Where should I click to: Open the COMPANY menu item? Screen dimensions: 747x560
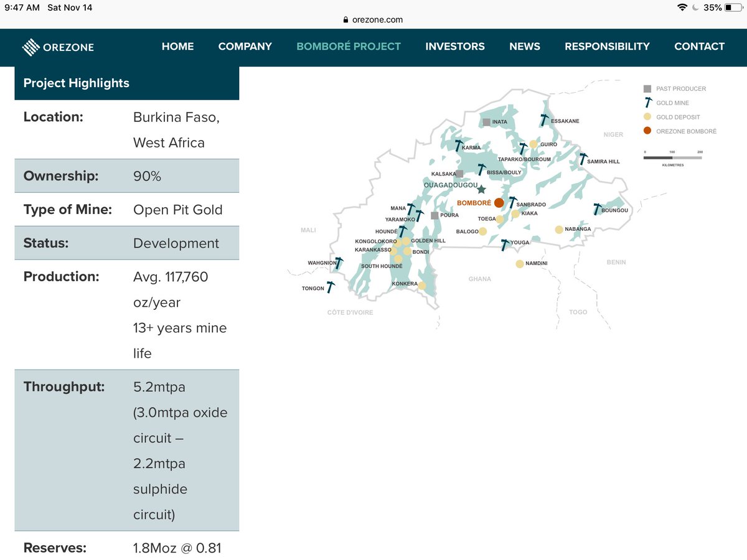(x=245, y=47)
